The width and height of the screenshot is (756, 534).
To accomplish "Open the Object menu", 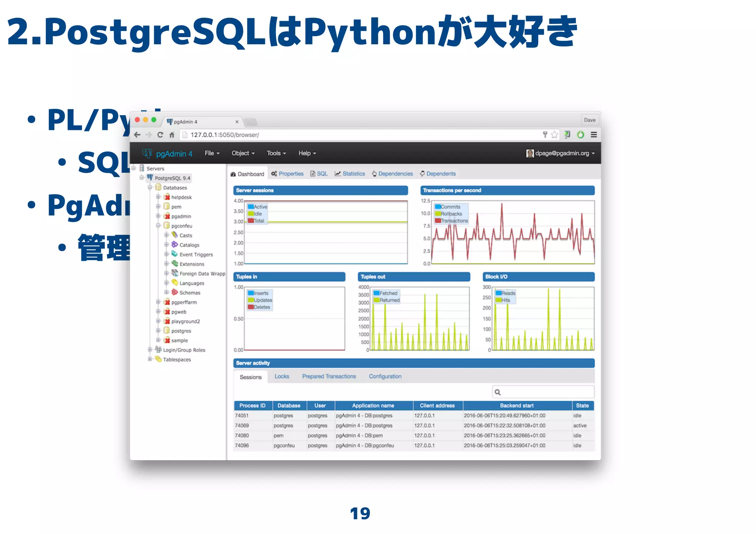I will (x=243, y=153).
